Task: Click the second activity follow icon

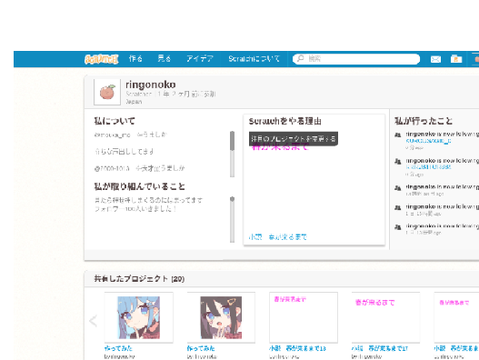Action: (x=398, y=162)
